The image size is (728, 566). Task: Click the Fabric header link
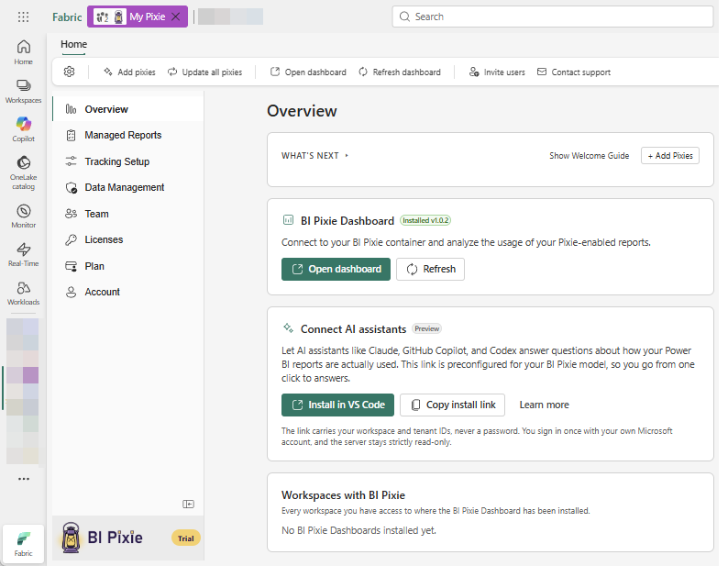coord(67,17)
